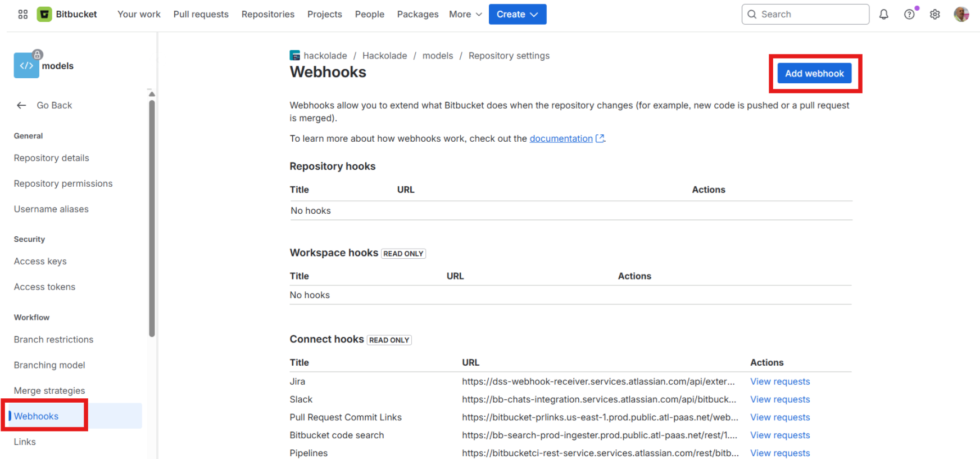Click the search magnifier icon
The image size is (980, 459).
tap(752, 14)
